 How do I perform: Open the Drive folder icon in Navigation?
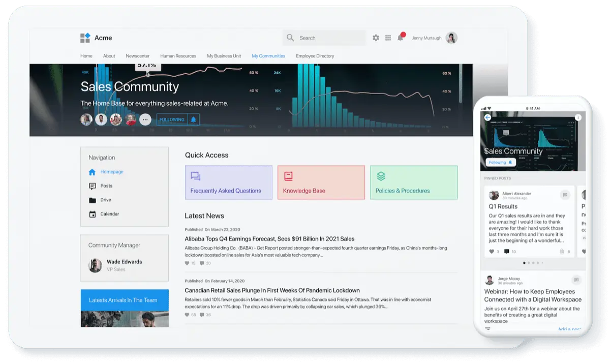[x=92, y=200]
